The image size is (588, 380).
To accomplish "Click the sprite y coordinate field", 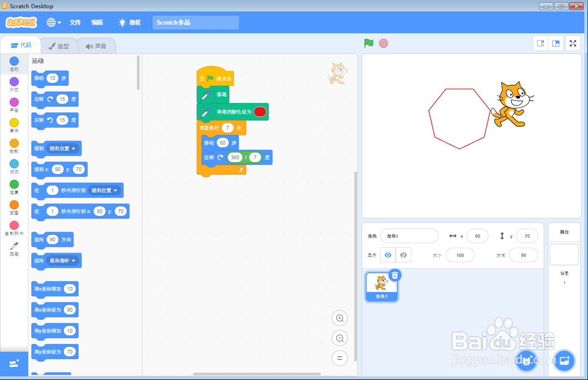I will (527, 236).
